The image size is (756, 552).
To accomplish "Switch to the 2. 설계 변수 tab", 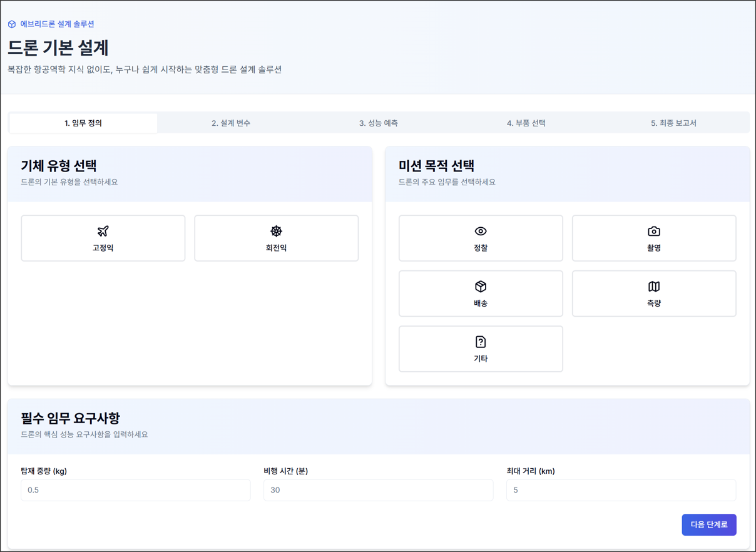I will click(x=231, y=123).
